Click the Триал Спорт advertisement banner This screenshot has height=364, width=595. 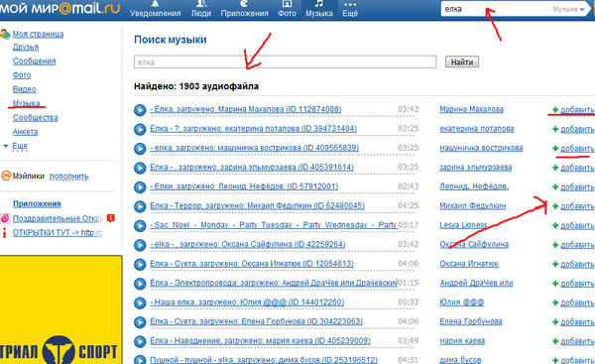[61, 309]
